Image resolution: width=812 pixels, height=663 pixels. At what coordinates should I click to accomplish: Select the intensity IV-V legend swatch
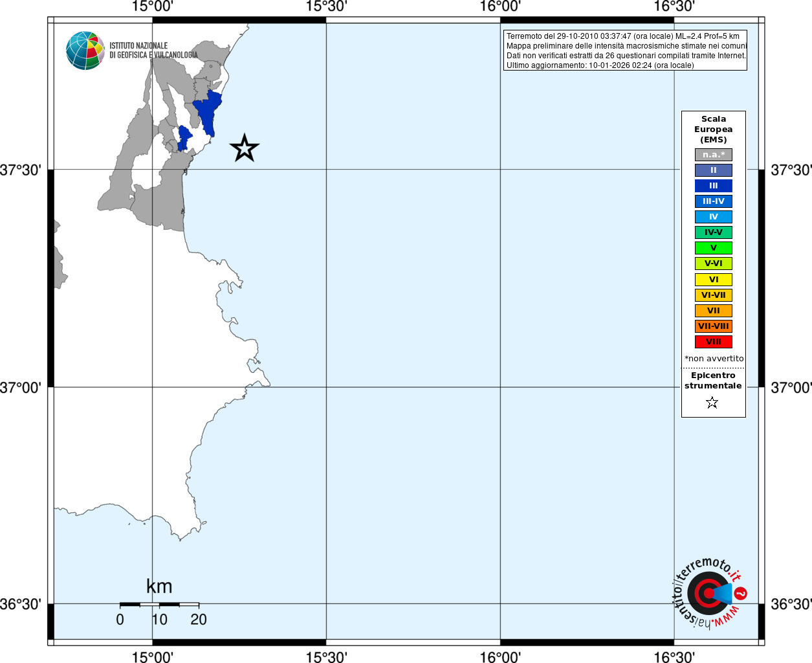coord(714,232)
